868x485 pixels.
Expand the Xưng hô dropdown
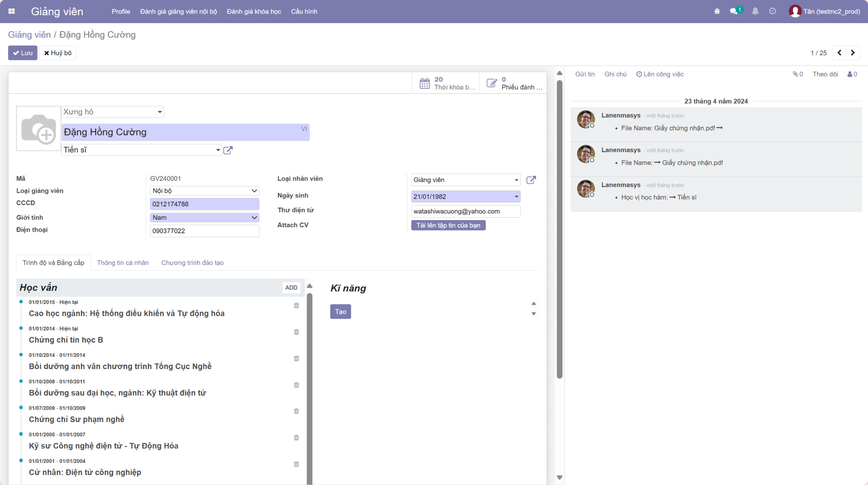[113, 112]
